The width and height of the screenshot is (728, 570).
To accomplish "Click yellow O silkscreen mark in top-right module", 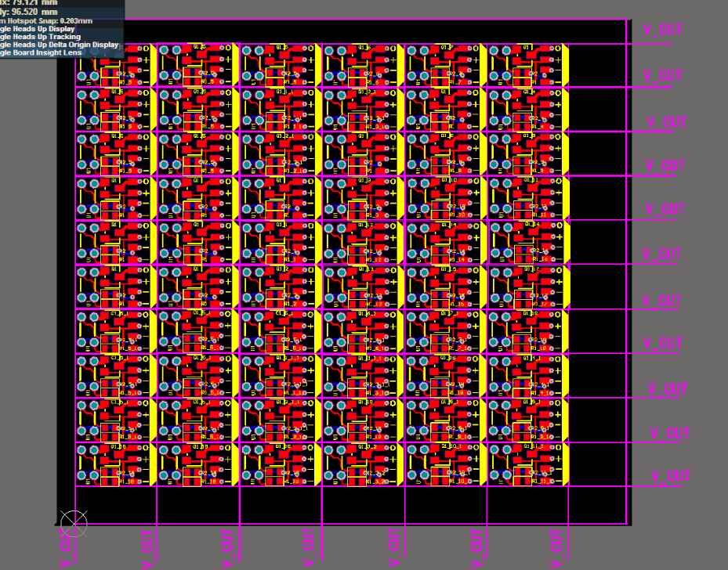I will point(557,49).
